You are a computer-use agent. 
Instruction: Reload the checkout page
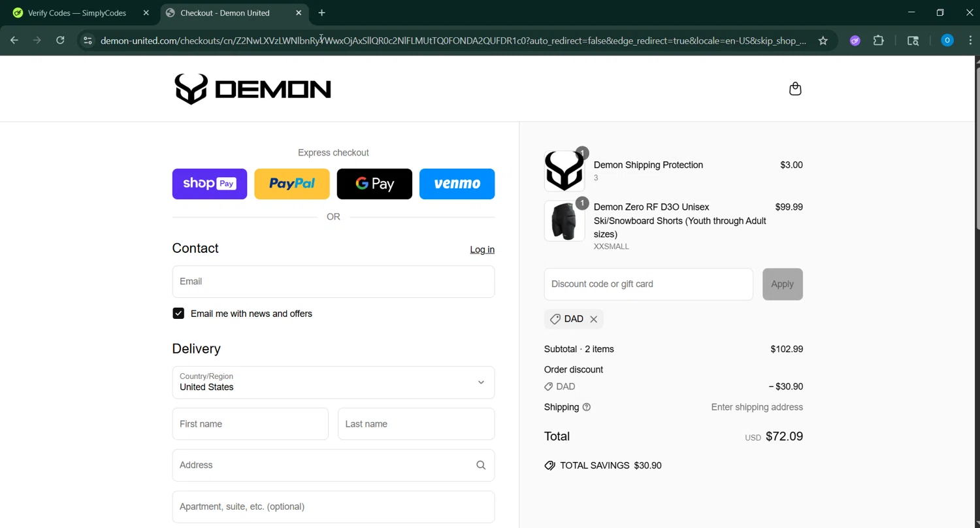tap(60, 41)
